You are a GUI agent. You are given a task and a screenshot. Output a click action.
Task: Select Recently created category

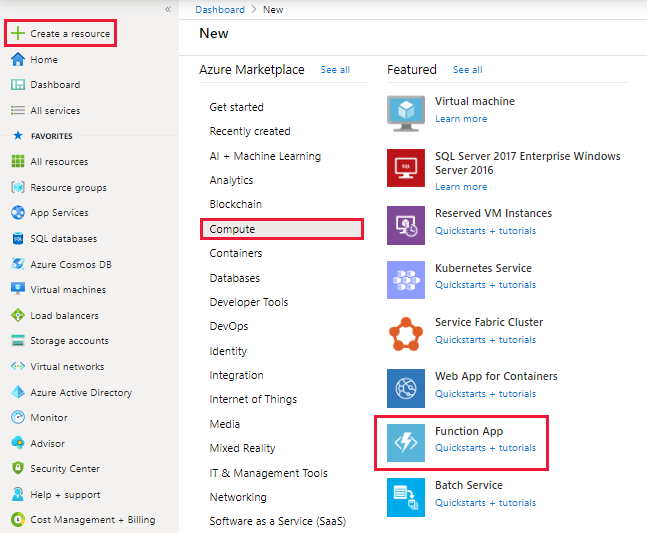(250, 131)
